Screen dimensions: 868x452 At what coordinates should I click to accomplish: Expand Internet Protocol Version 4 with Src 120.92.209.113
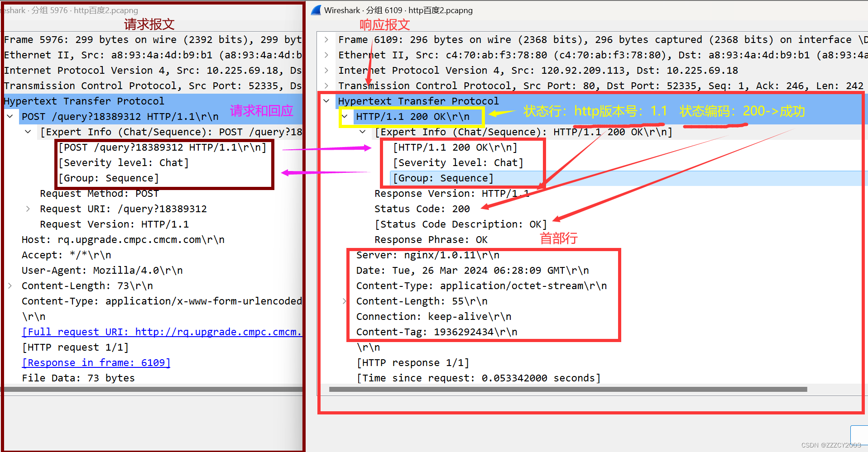pos(326,71)
